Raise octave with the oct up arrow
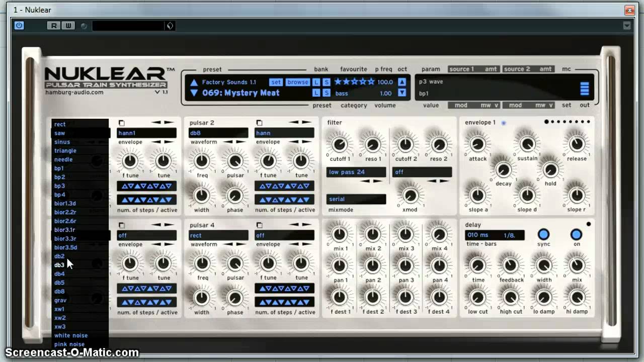Image resolution: width=644 pixels, height=362 pixels. [402, 82]
